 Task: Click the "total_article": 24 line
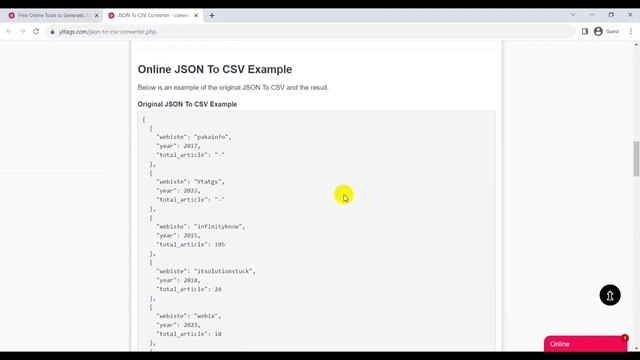(x=189, y=289)
